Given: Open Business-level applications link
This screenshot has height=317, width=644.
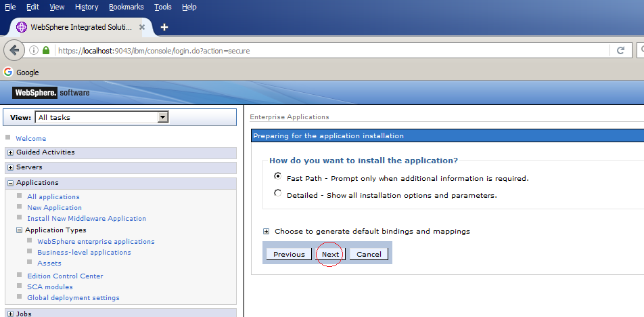Looking at the screenshot, I should (x=84, y=252).
